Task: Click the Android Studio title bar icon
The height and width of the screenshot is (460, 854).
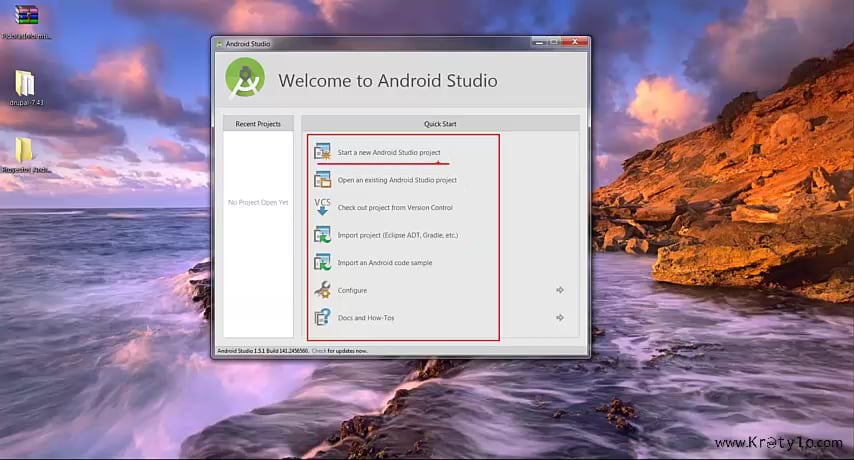Action: point(219,44)
